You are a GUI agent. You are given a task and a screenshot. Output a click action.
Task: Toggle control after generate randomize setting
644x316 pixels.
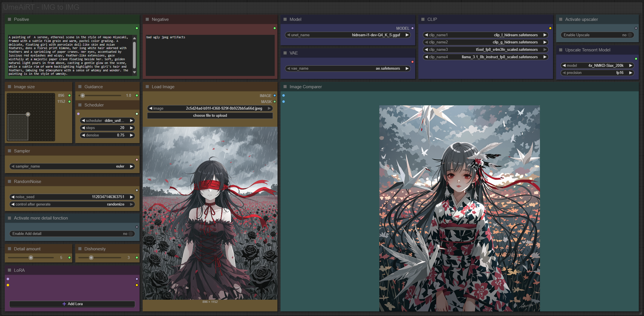[x=72, y=204]
